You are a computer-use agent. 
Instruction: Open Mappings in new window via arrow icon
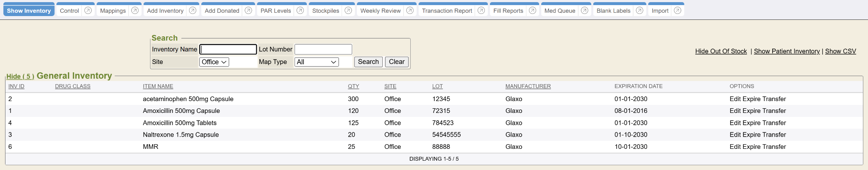pos(135,11)
